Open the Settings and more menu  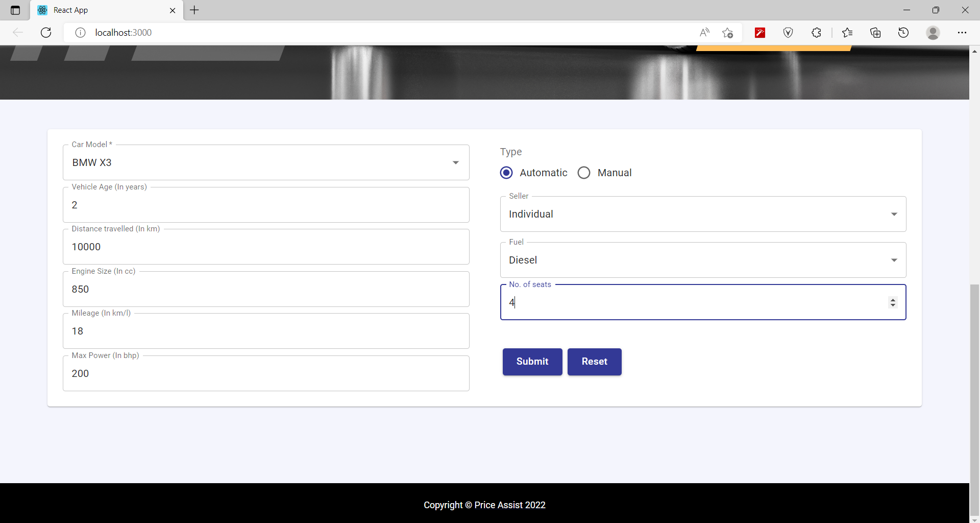tap(963, 32)
